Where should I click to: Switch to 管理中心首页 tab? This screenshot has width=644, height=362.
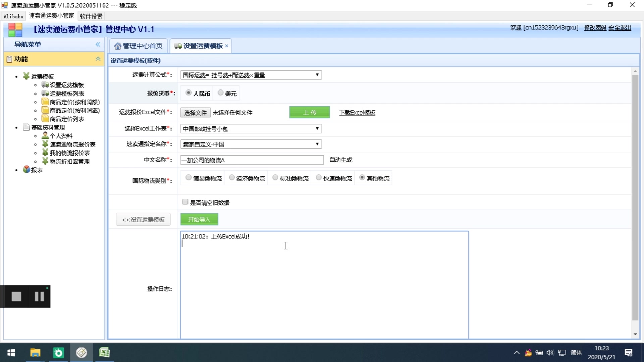point(138,46)
